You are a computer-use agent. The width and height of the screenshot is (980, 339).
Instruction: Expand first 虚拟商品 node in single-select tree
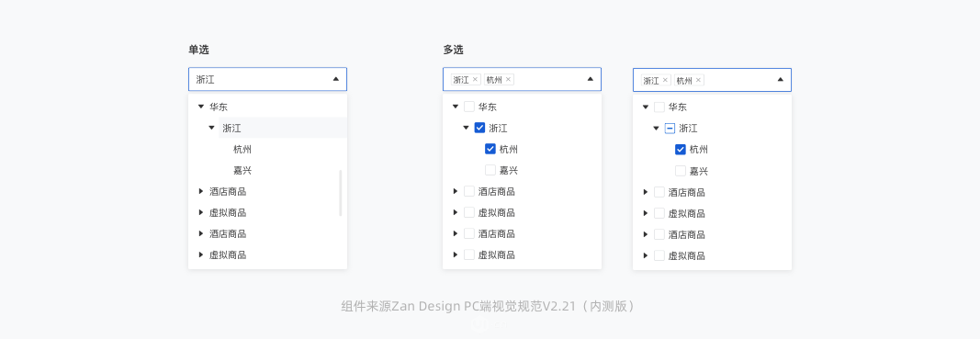coord(200,212)
